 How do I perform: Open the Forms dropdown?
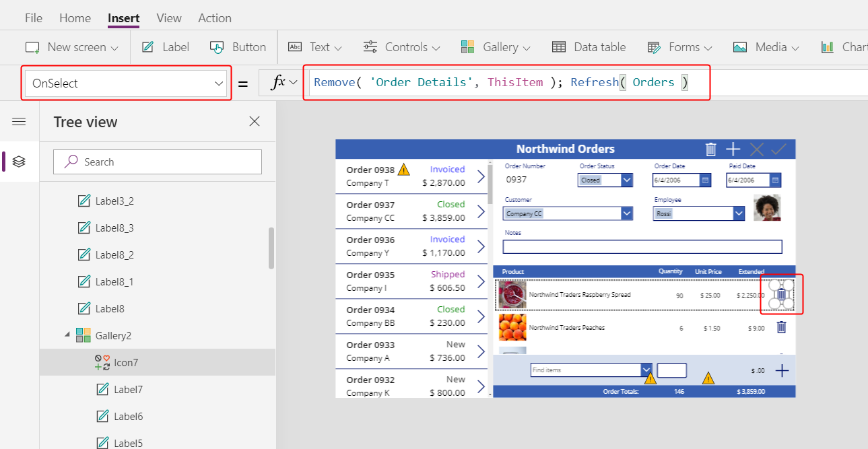coord(679,47)
